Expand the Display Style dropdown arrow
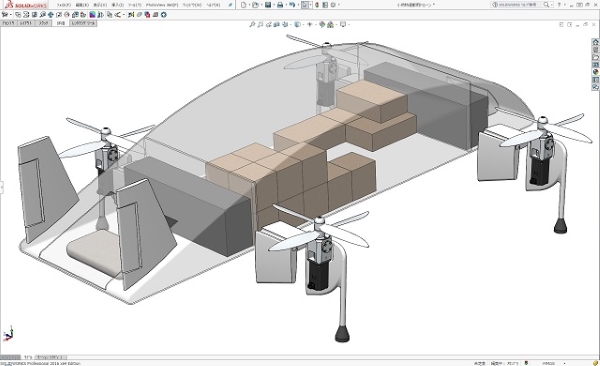Screen dimensions: 600x366 (303, 24)
